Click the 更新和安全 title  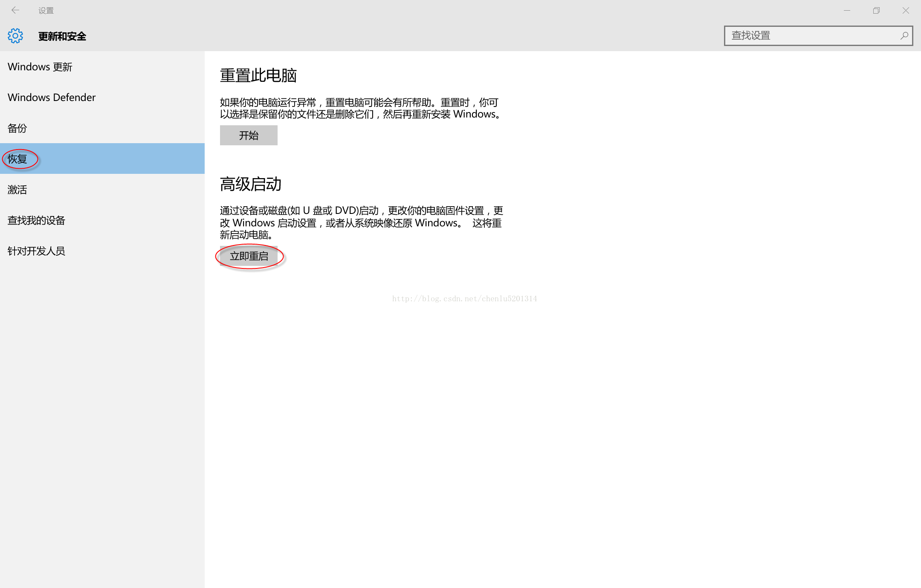62,36
